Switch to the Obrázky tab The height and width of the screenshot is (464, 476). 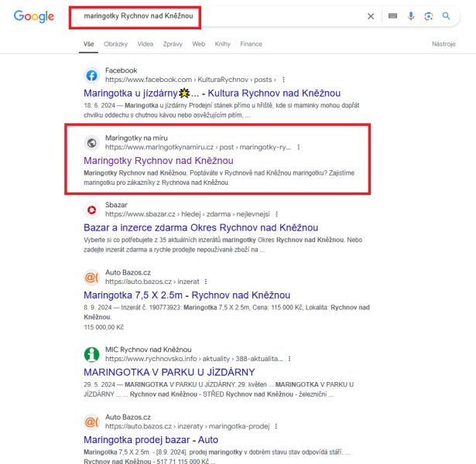[115, 44]
